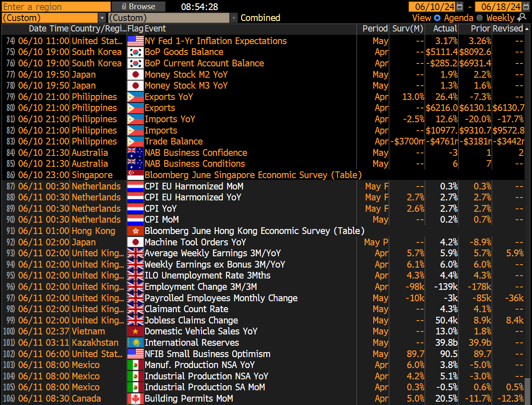
Task: Click the Surv(M) column header
Action: (x=407, y=29)
